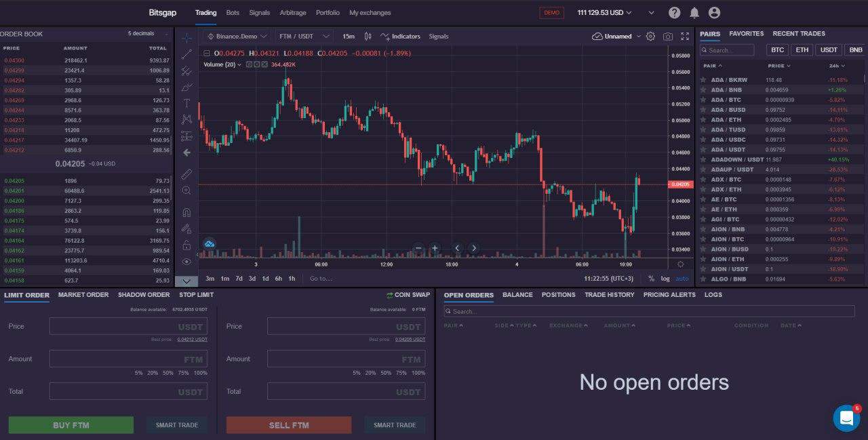The image size is (868, 440).
Task: Switch the price scale to log
Action: (666, 279)
